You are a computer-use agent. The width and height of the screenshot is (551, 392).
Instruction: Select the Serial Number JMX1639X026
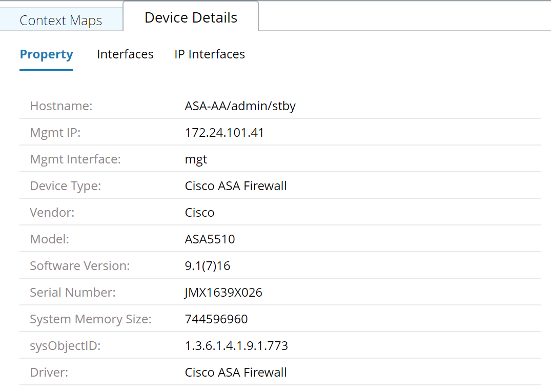tap(224, 292)
